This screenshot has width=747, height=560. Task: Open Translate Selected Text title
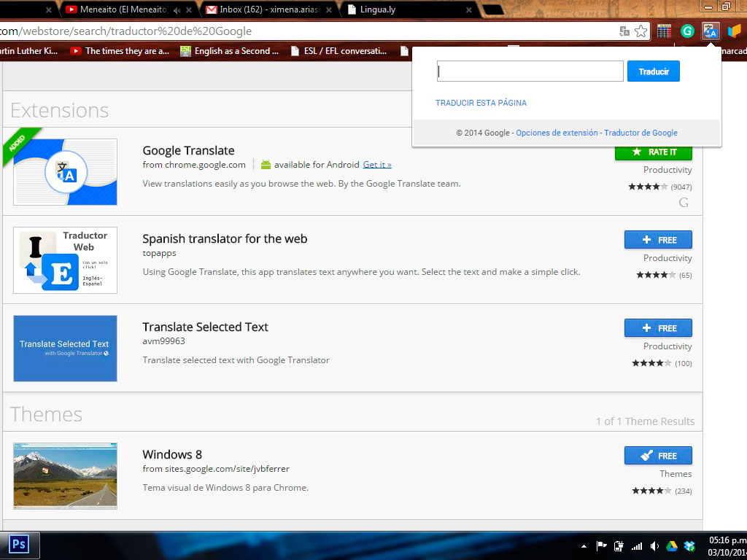pyautogui.click(x=205, y=327)
